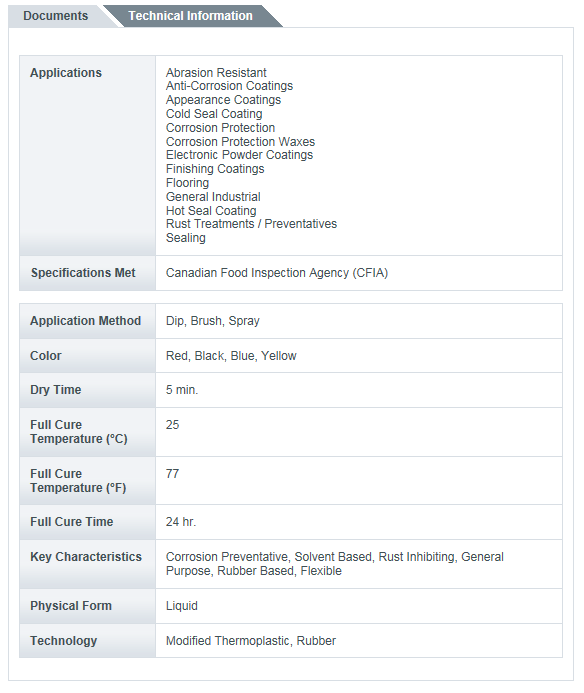
Task: Click Rust Treatments / Preventatives entry
Action: (252, 224)
